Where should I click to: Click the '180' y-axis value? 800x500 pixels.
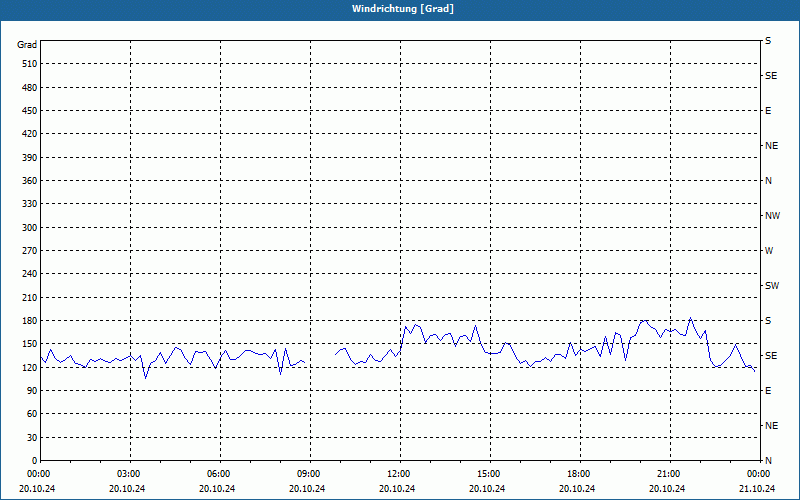[30, 321]
